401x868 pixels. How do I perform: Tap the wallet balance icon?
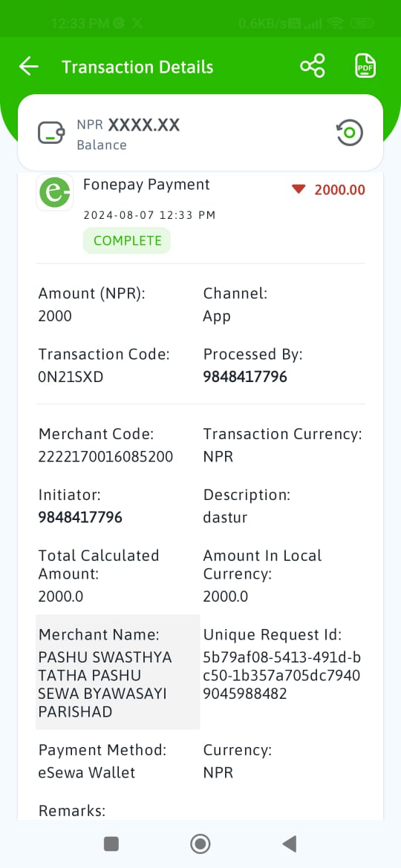51,133
